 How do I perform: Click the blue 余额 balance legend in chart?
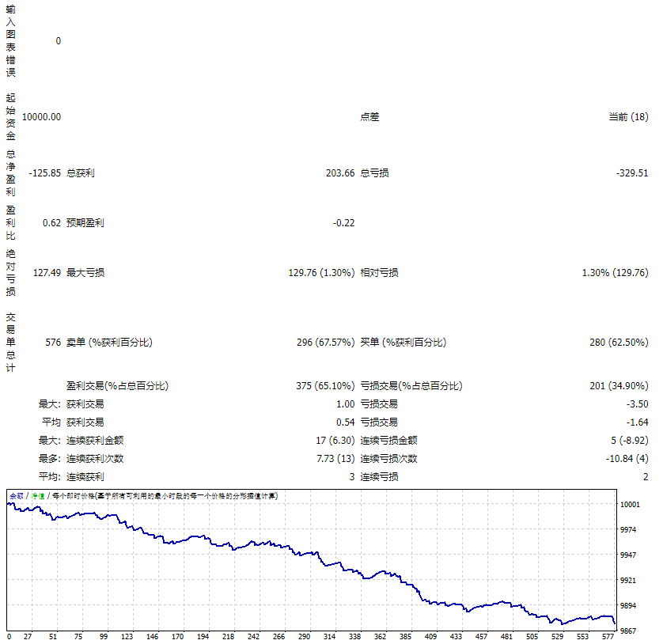(17, 496)
